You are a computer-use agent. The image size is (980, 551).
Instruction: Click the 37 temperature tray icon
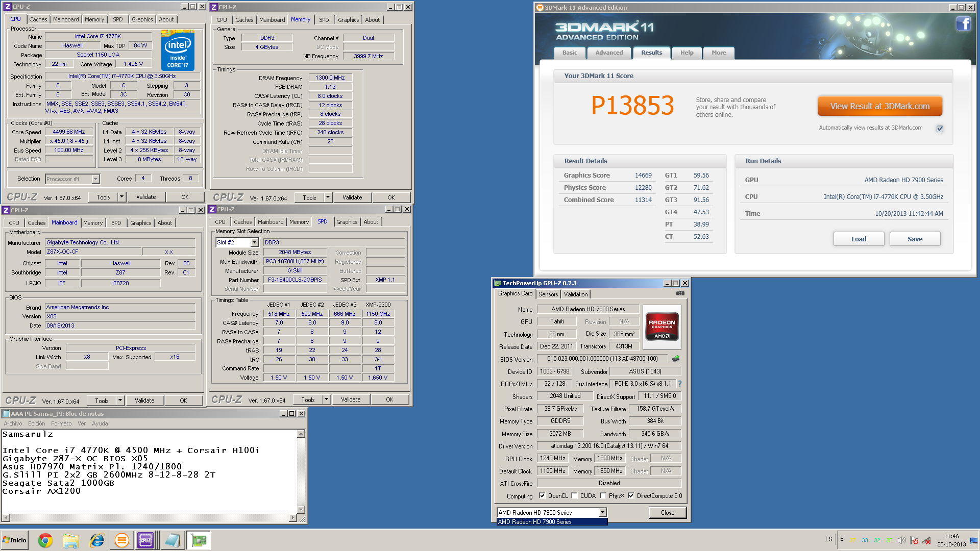[852, 541]
